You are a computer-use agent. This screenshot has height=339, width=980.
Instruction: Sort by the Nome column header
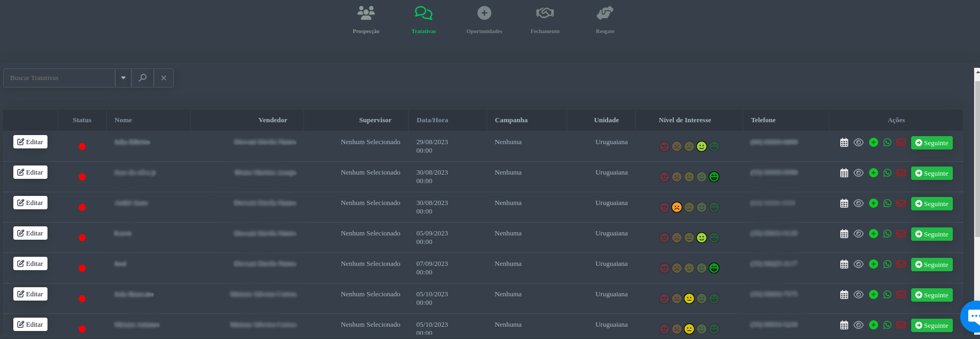(x=123, y=120)
